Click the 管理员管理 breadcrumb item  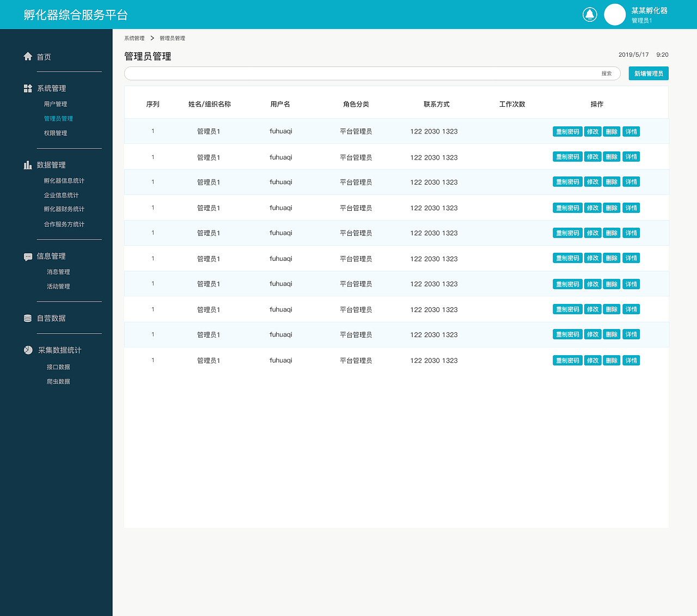pyautogui.click(x=173, y=38)
